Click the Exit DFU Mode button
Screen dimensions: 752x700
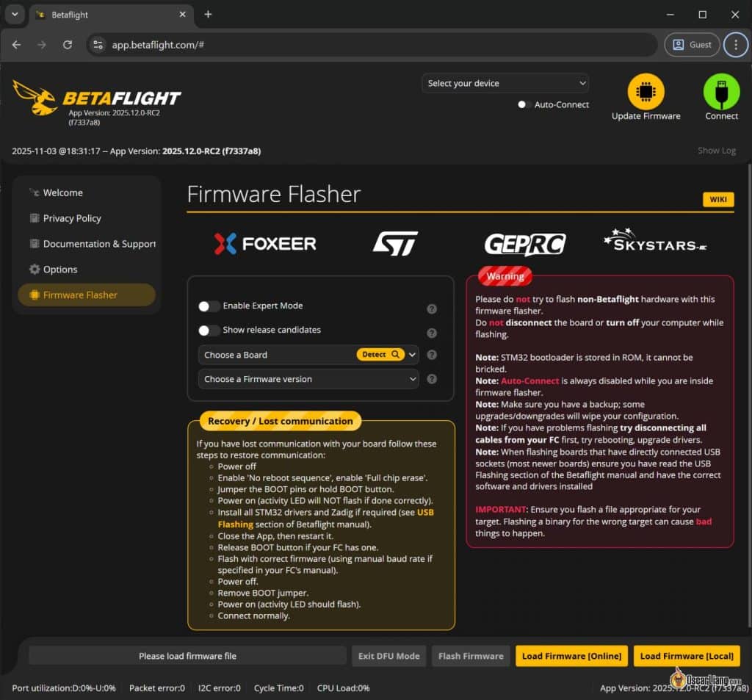(388, 656)
